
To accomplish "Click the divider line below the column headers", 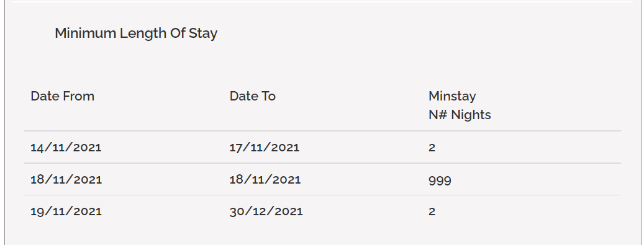I will [322, 131].
